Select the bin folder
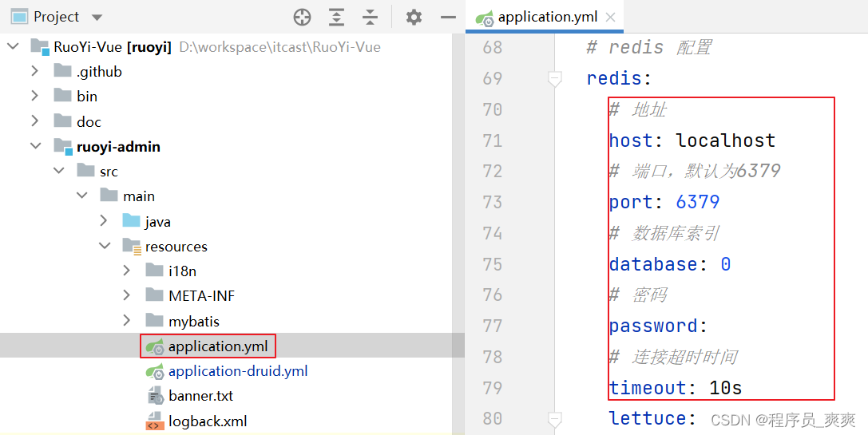868x435 pixels. pos(87,97)
